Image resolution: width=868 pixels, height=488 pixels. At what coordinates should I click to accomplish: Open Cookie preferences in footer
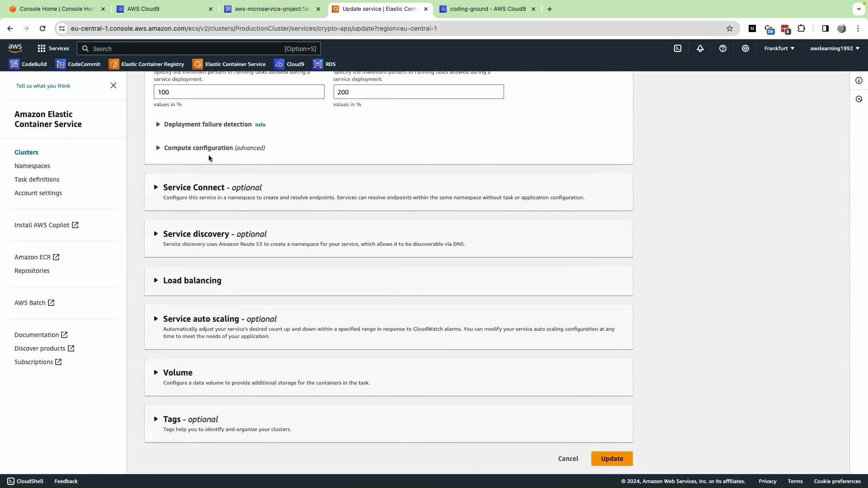point(837,481)
